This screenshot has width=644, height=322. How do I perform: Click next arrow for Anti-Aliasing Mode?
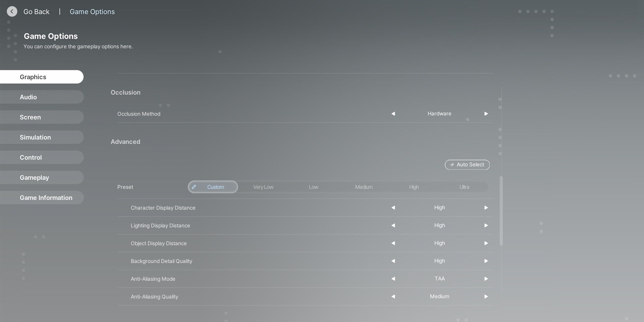(486, 279)
